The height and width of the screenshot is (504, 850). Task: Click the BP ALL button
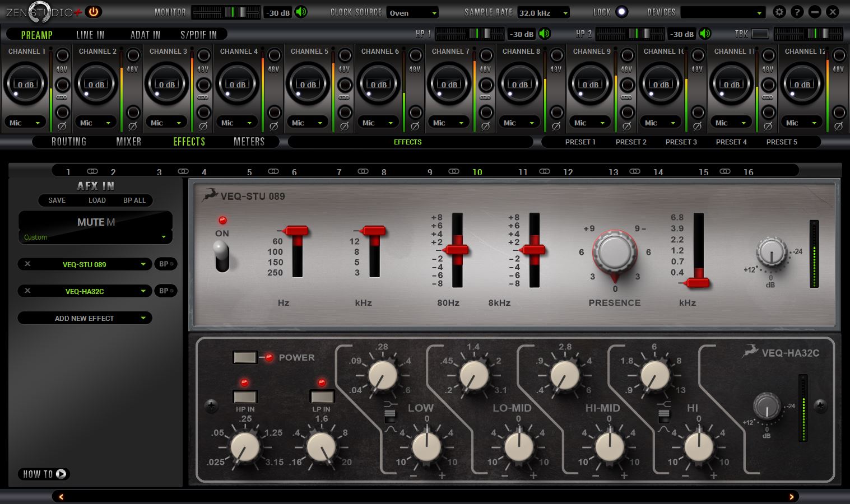click(134, 200)
